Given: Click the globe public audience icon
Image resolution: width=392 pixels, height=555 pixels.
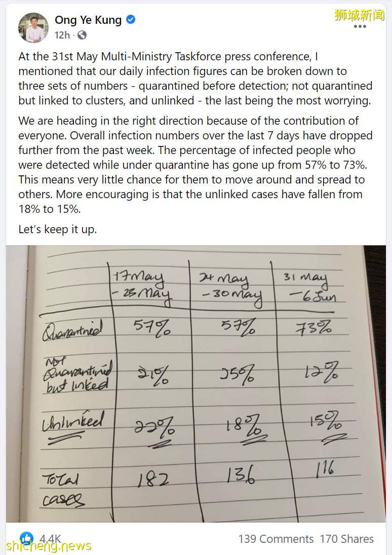Looking at the screenshot, I should coord(82,35).
